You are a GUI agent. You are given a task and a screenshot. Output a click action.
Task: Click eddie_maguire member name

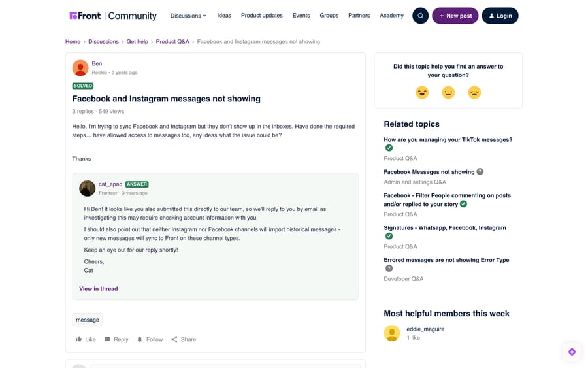(425, 329)
